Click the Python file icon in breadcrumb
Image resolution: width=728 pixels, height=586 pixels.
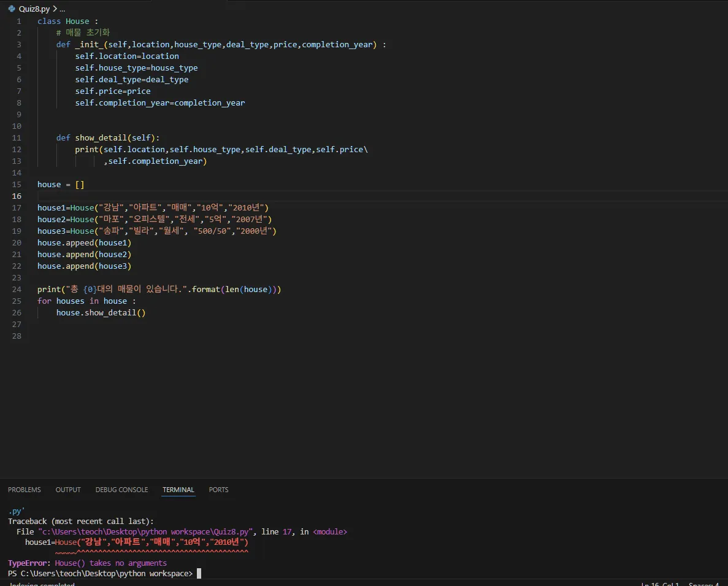pos(12,9)
